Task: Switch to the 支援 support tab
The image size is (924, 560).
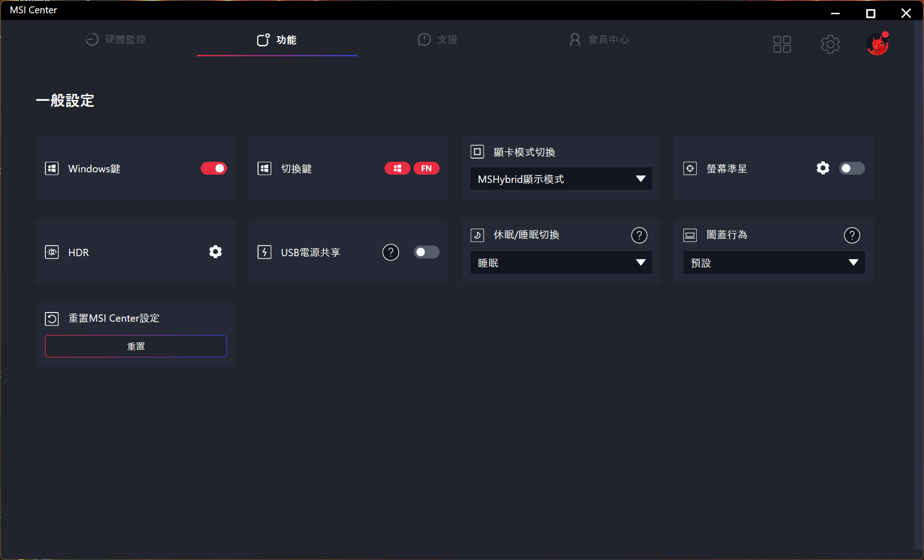Action: [438, 39]
